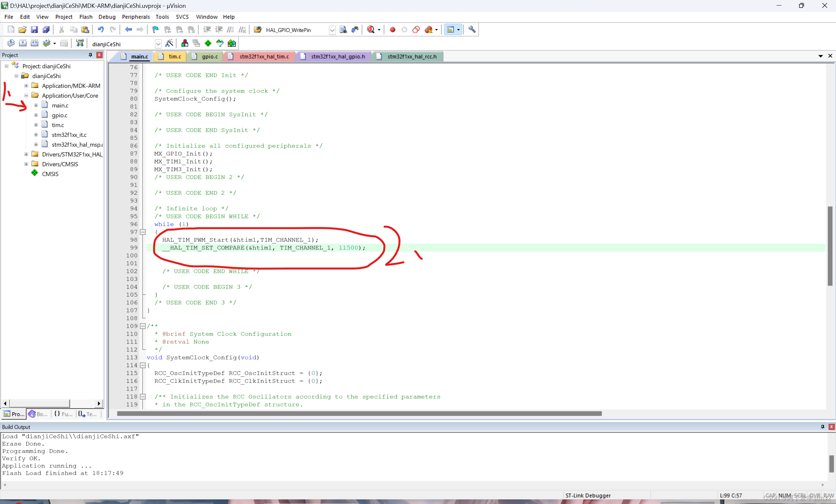The height and width of the screenshot is (504, 836).
Task: Open the configuration wrench dialog
Action: [x=472, y=29]
